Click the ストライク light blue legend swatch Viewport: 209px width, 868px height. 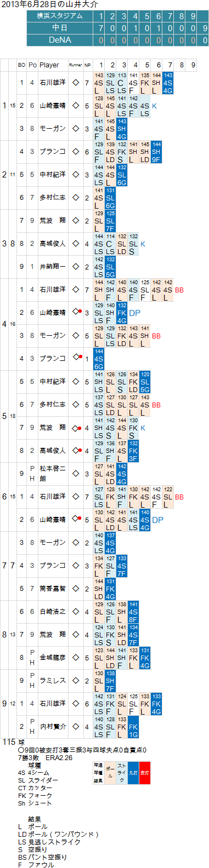click(x=121, y=772)
